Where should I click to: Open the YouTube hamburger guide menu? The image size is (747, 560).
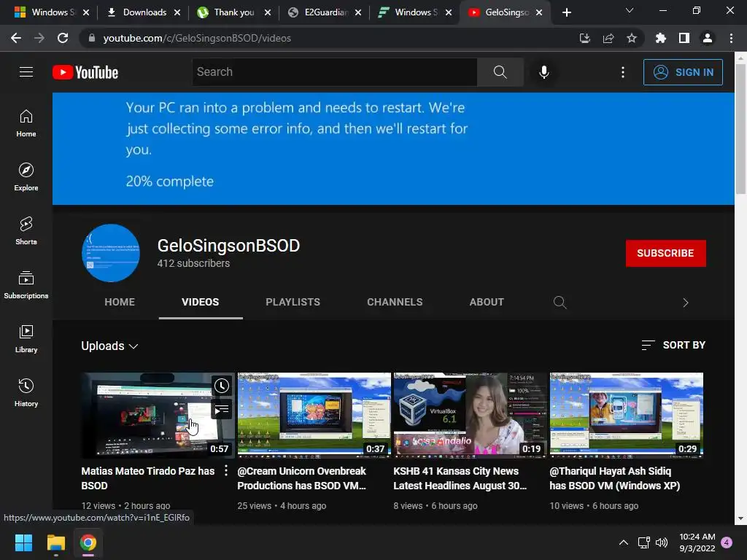tap(26, 72)
